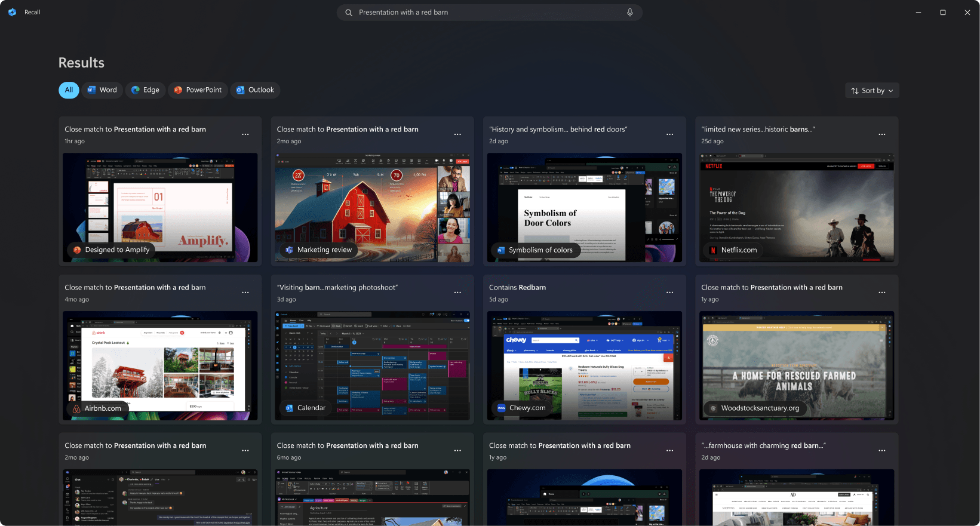Screen dimensions: 980x526
Task: Click the '1hr ago' timestamp
Action: click(75, 142)
